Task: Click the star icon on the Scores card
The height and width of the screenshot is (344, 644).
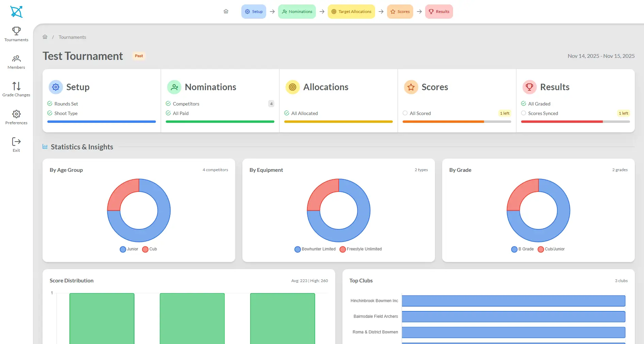Action: (x=411, y=87)
